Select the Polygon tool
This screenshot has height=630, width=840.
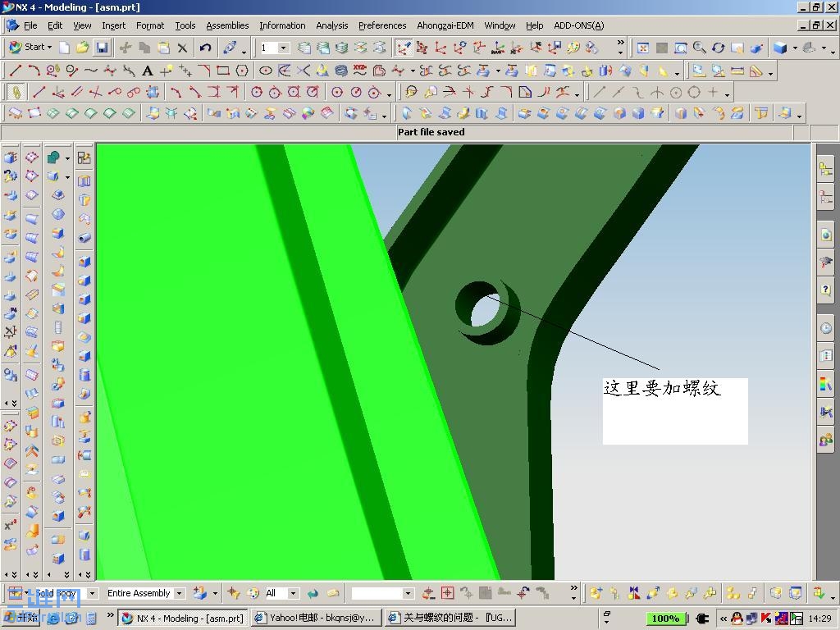(242, 71)
